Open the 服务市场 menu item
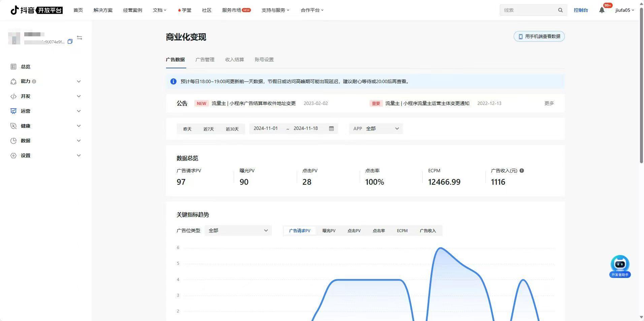This screenshot has width=644, height=321. 236,10
